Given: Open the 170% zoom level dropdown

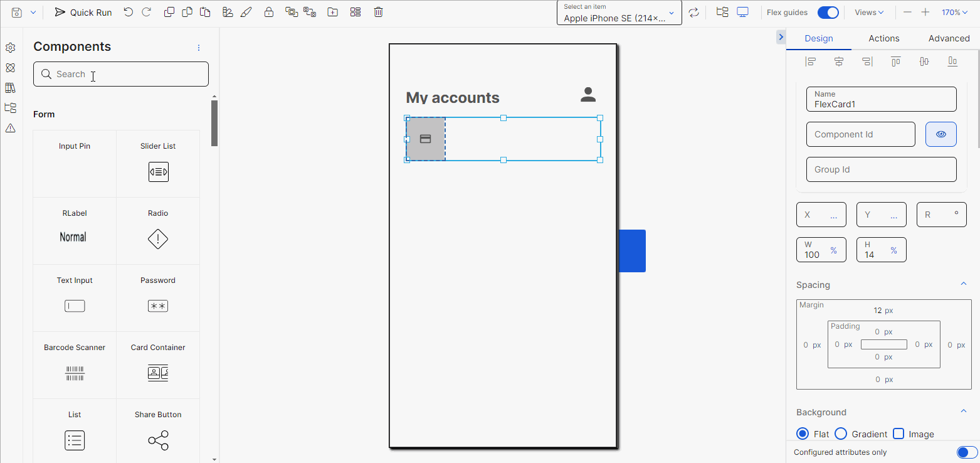Looking at the screenshot, I should tap(955, 12).
